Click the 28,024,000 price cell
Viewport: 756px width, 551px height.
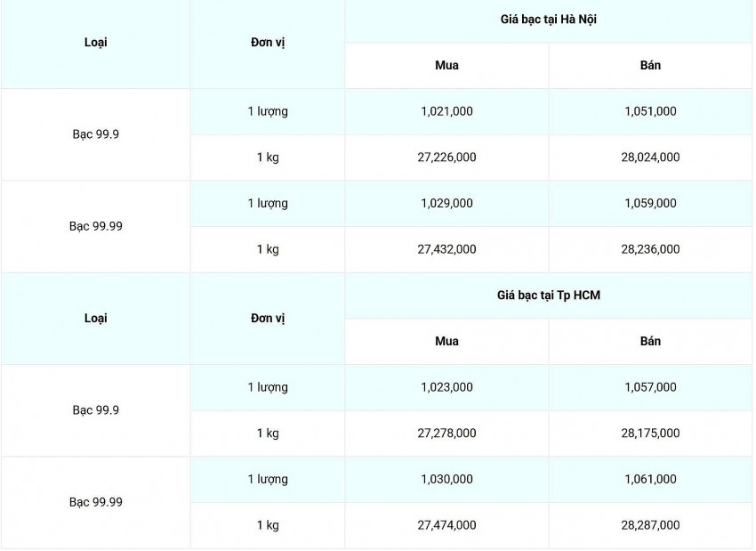point(650,158)
